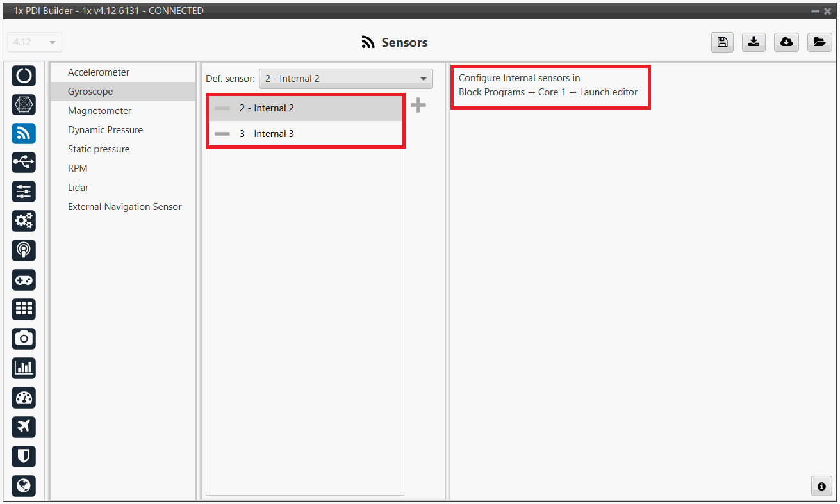Select the sliders control settings icon
Viewport: 840px width, 504px height.
point(24,191)
